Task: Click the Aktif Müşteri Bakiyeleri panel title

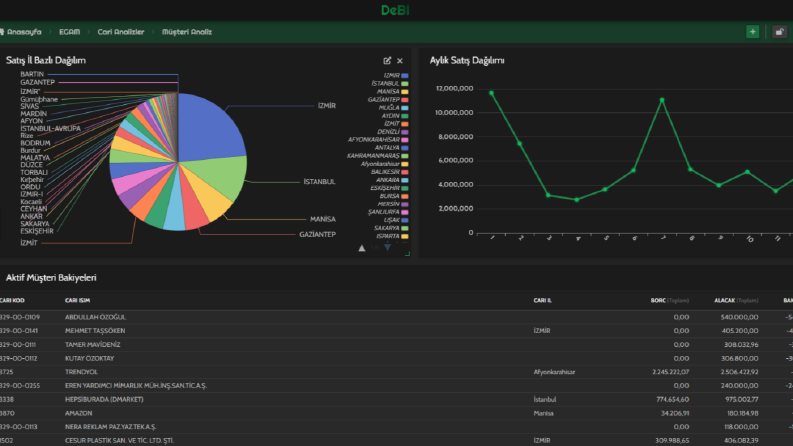Action: point(51,278)
